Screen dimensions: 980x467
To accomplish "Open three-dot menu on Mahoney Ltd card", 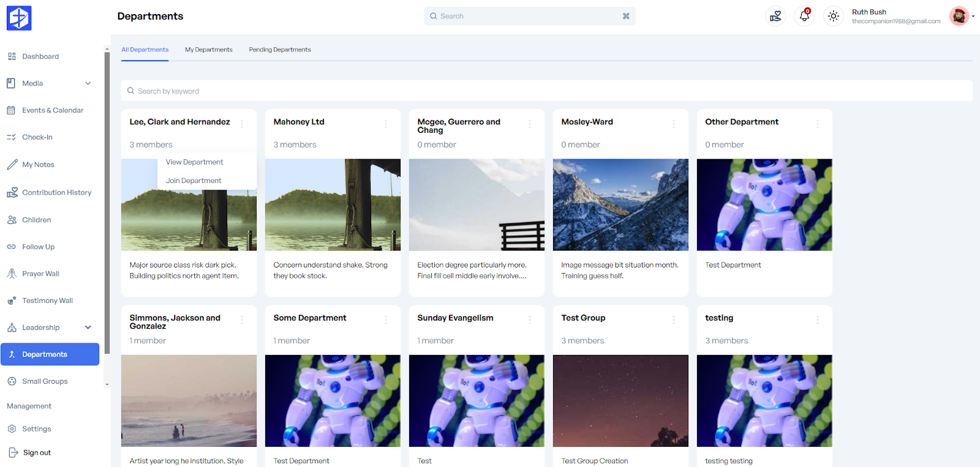I will coord(386,124).
